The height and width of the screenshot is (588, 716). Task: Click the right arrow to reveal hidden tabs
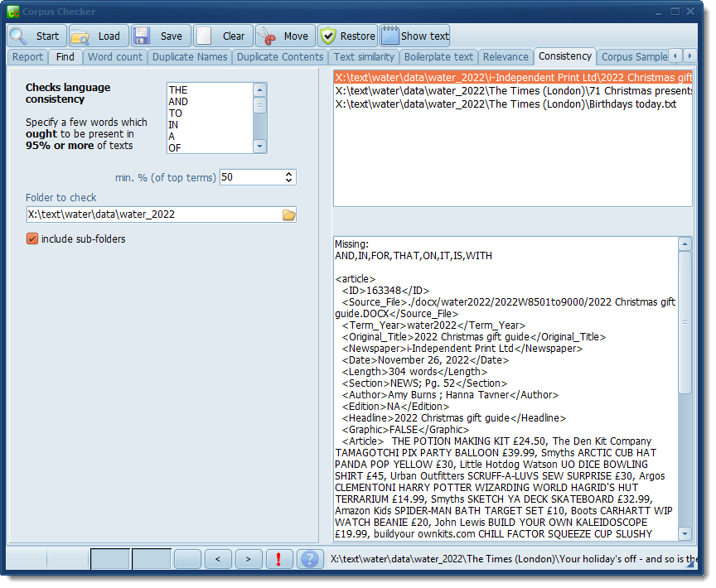point(688,57)
